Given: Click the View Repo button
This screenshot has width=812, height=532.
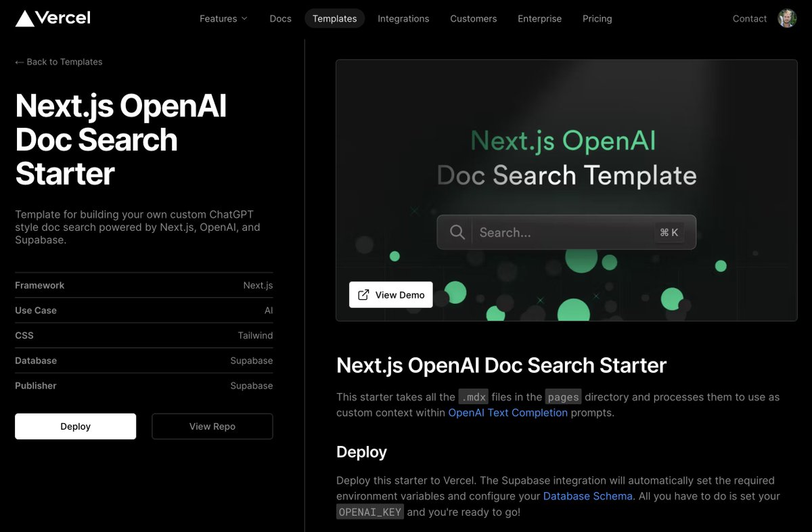Looking at the screenshot, I should click(x=212, y=426).
